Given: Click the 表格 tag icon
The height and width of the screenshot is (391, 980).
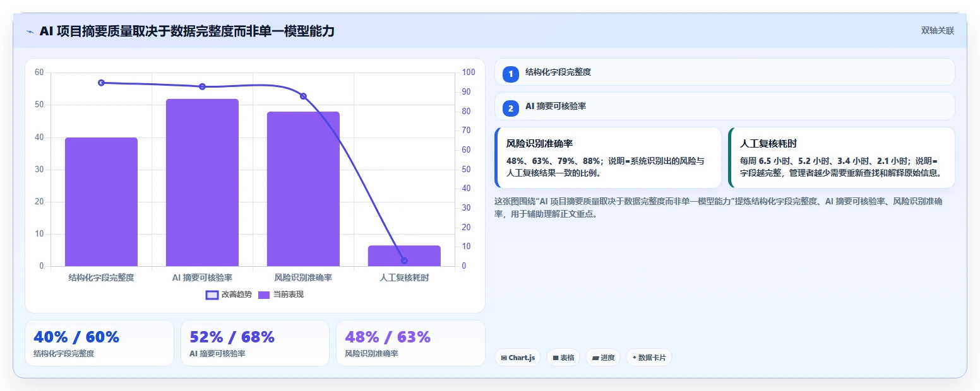Looking at the screenshot, I should coord(556,358).
